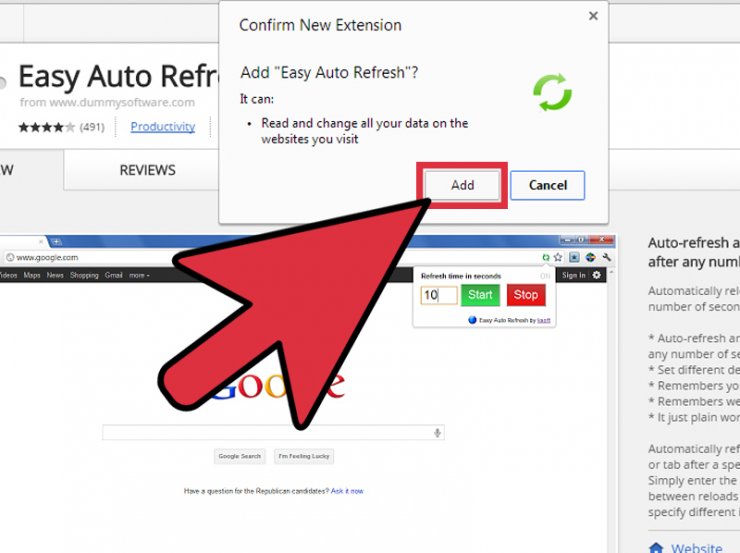Screen dimensions: 740x553
Task: Click the Easy Auto Refresh title heading
Action: click(118, 76)
